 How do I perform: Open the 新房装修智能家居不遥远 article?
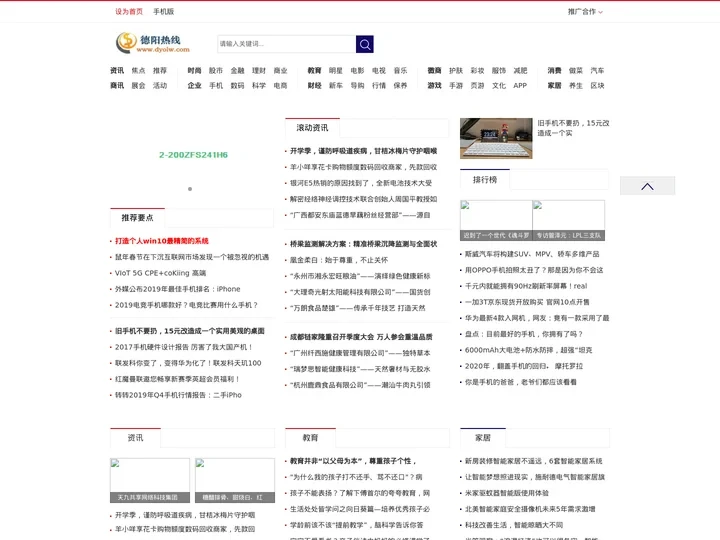533,461
